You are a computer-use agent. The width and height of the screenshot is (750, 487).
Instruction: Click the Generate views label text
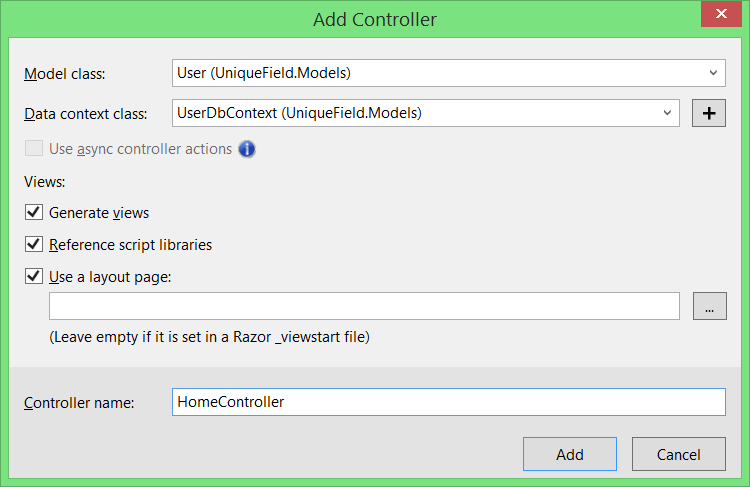tap(99, 212)
